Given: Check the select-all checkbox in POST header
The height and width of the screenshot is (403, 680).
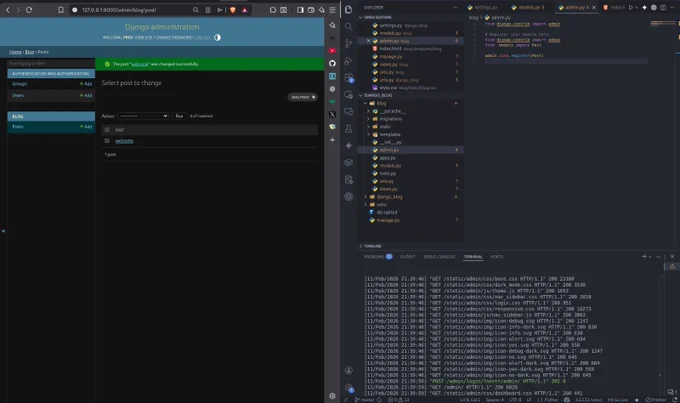Looking at the screenshot, I should tap(107, 129).
